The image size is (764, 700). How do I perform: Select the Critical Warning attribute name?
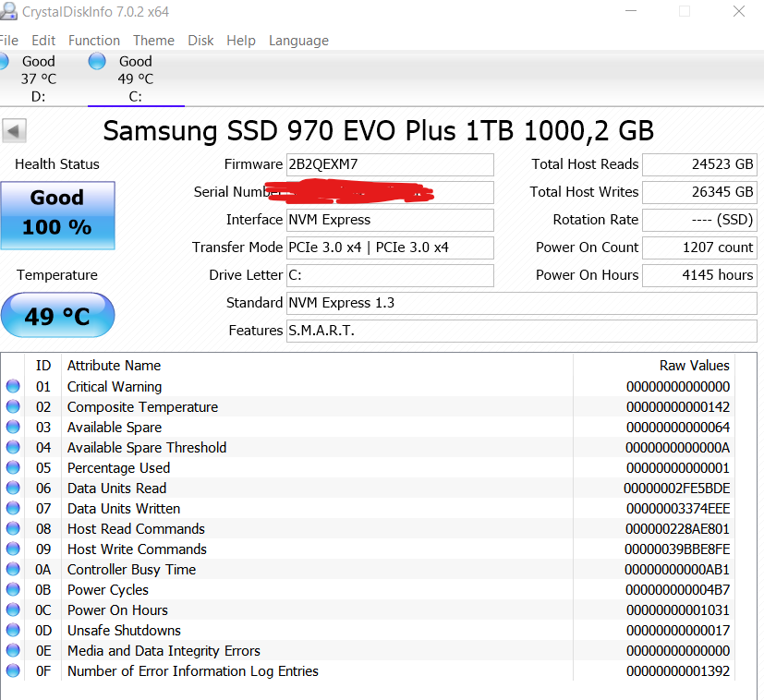click(x=115, y=387)
